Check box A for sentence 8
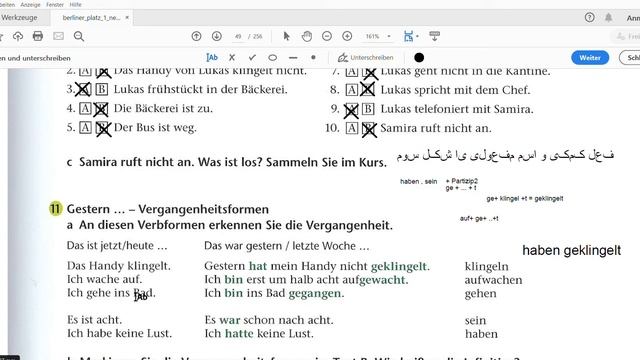640x360 pixels. 351,89
